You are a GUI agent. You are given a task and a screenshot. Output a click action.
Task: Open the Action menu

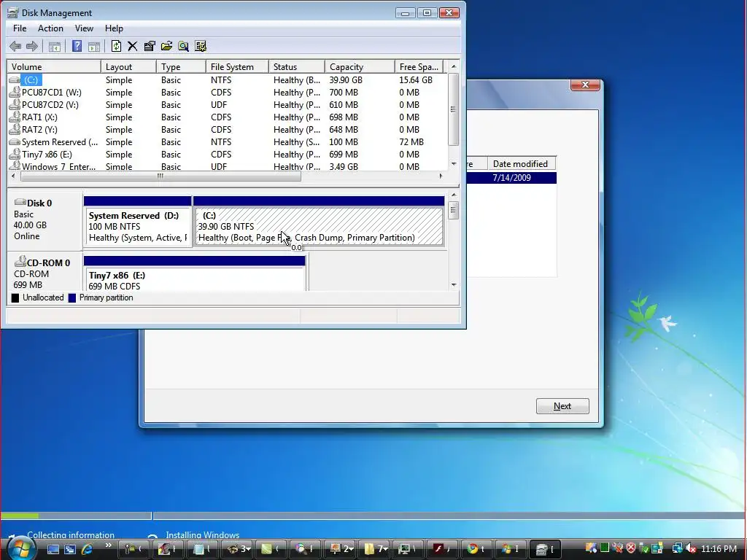tap(50, 28)
